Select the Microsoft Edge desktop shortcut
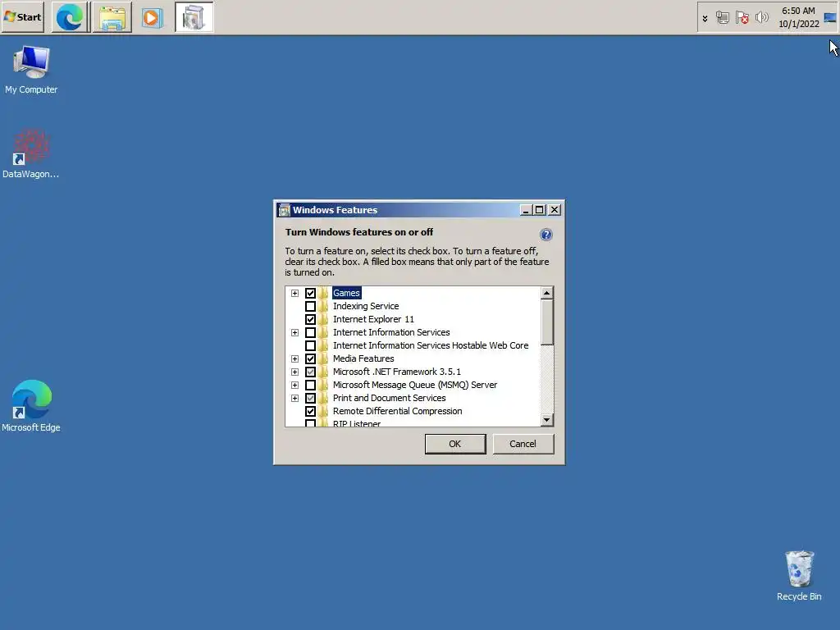Image resolution: width=840 pixels, height=630 pixels. 31,406
